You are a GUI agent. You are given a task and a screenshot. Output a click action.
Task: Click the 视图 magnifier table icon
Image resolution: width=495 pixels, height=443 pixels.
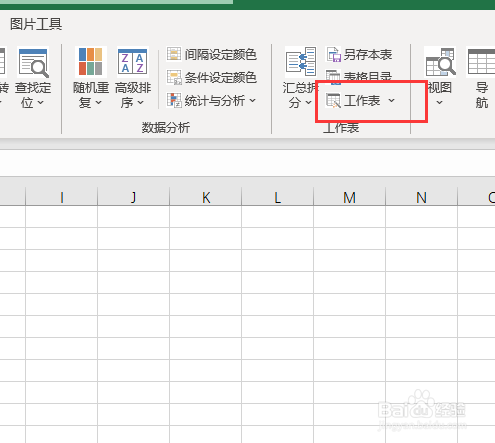tap(440, 62)
